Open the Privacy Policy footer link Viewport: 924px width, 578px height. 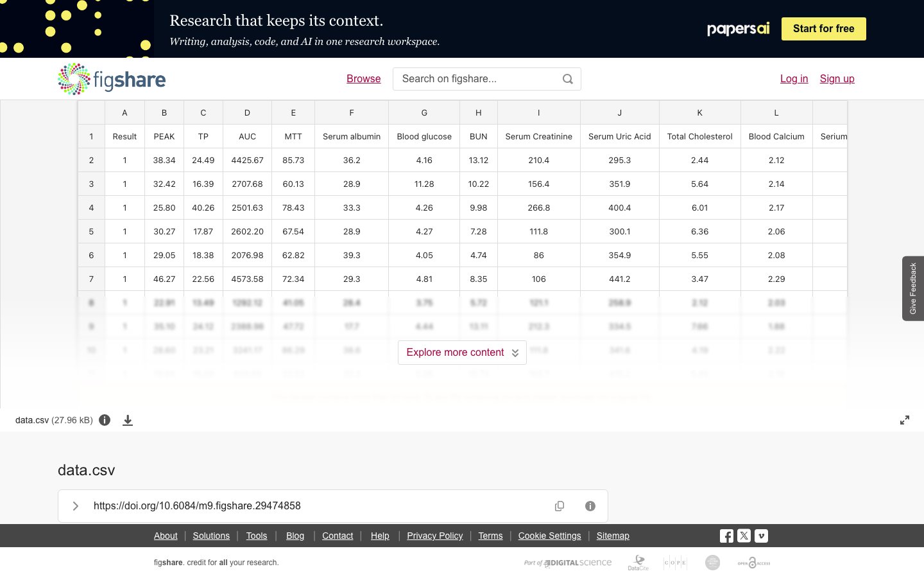[x=435, y=536]
